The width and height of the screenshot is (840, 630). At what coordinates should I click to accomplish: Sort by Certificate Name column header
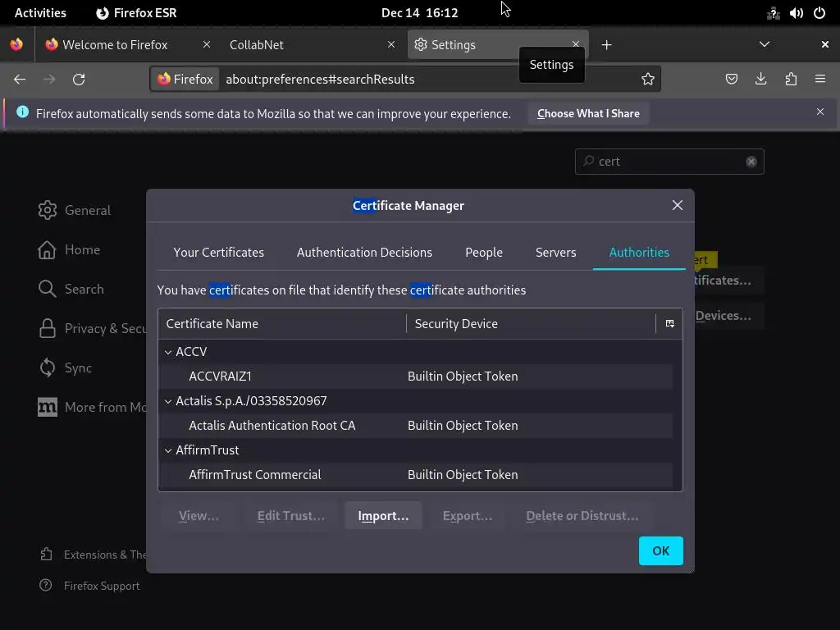pyautogui.click(x=282, y=323)
